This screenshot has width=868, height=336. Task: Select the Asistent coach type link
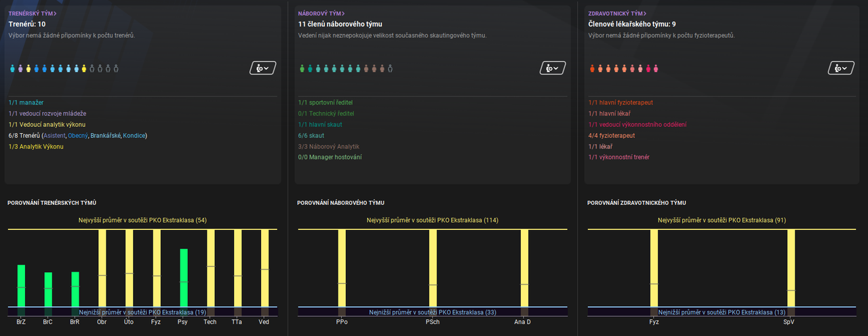coord(54,136)
